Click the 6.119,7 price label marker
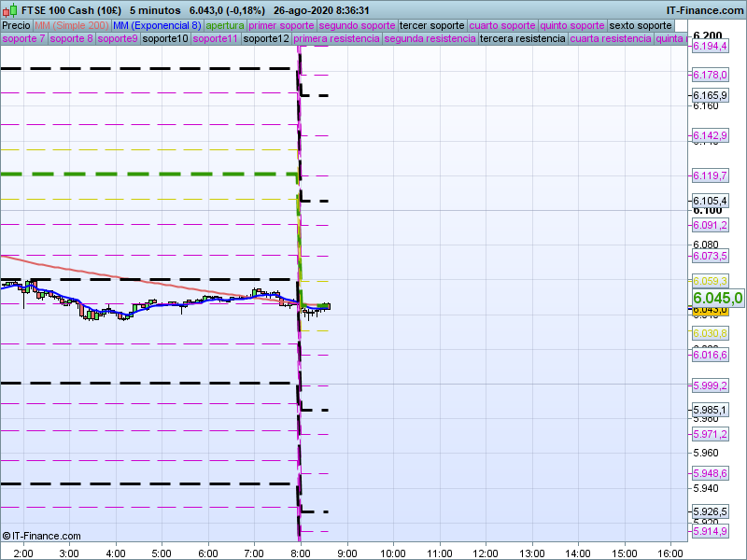747x560 pixels. (x=710, y=175)
